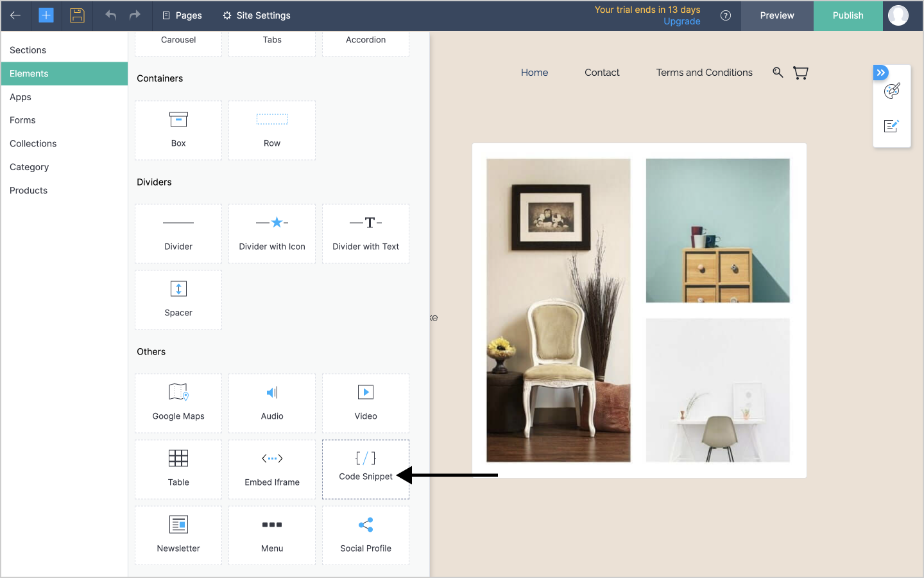Screen dimensions: 924x578
Task: Select the Apps tab in sidebar
Action: (64, 97)
